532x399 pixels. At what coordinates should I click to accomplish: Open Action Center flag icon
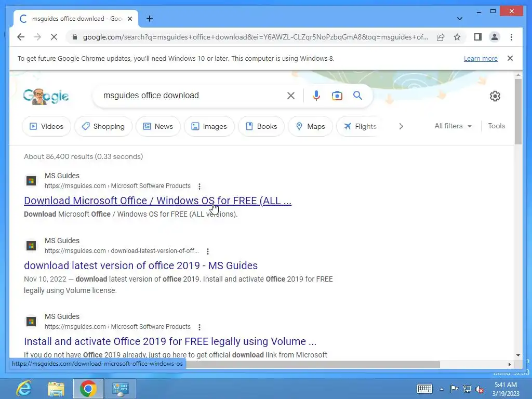click(454, 389)
